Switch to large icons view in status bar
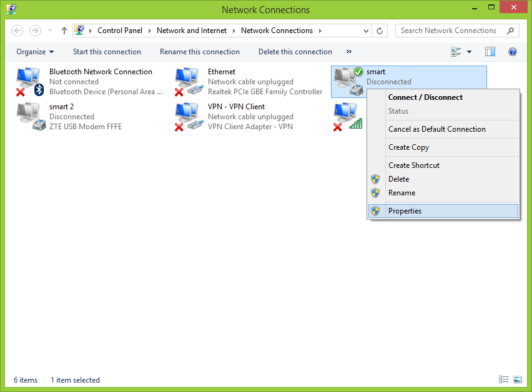The width and height of the screenshot is (532, 392). point(517,380)
